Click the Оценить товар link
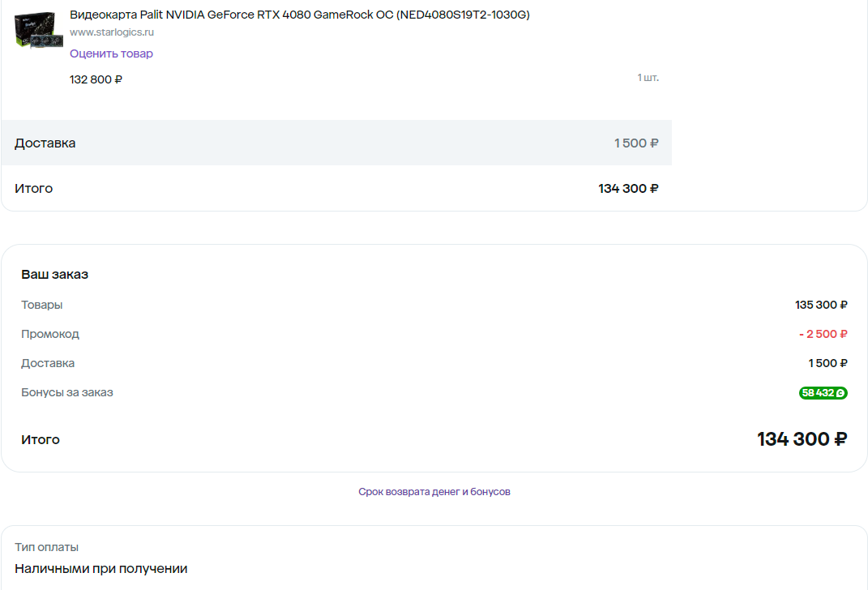The image size is (868, 590). [x=111, y=53]
